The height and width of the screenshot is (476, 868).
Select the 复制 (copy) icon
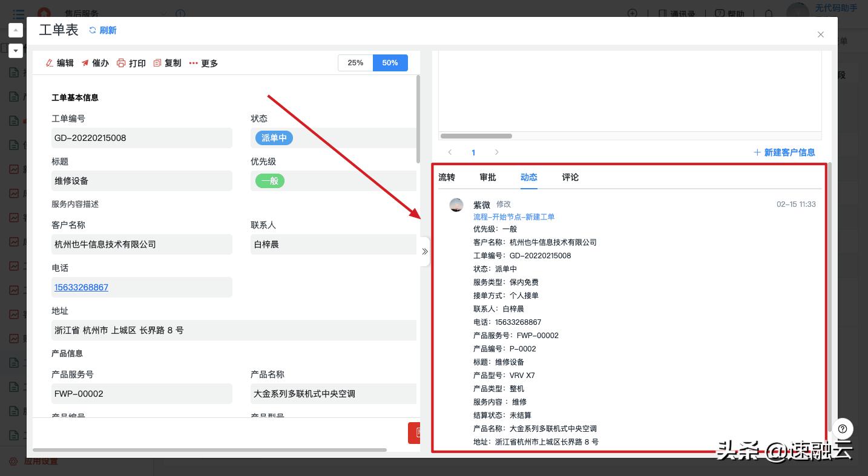[x=168, y=63]
